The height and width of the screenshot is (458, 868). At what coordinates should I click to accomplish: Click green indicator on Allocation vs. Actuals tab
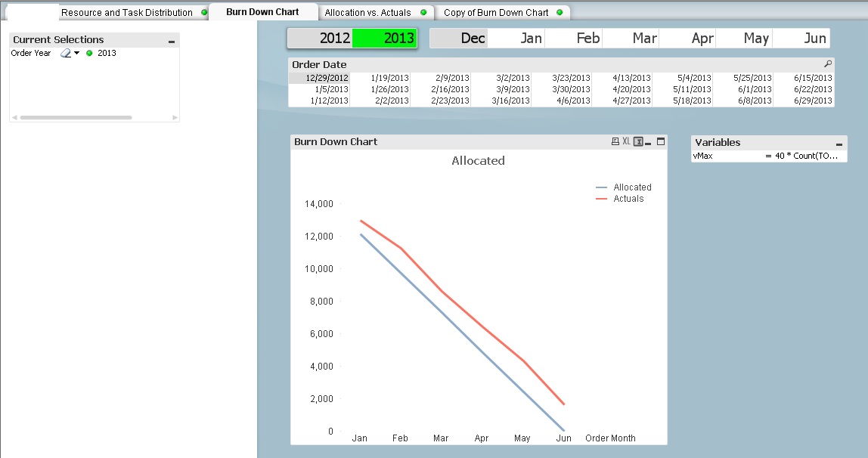coord(423,12)
